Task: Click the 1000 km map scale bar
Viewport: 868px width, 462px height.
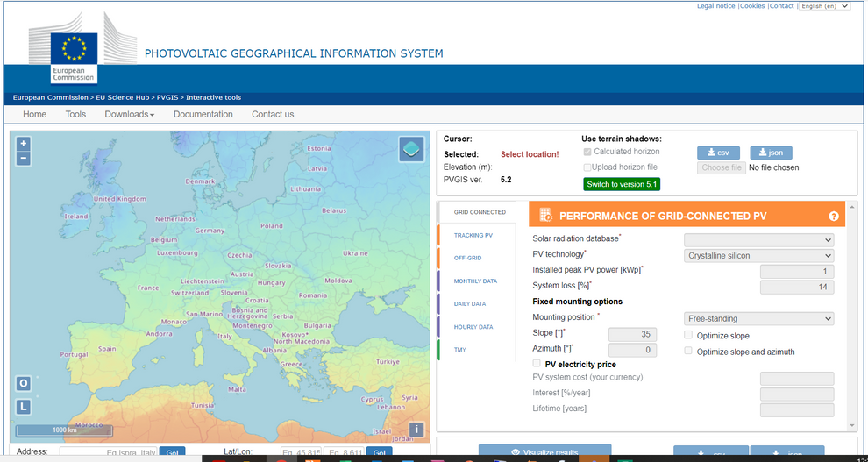Action: (64, 430)
